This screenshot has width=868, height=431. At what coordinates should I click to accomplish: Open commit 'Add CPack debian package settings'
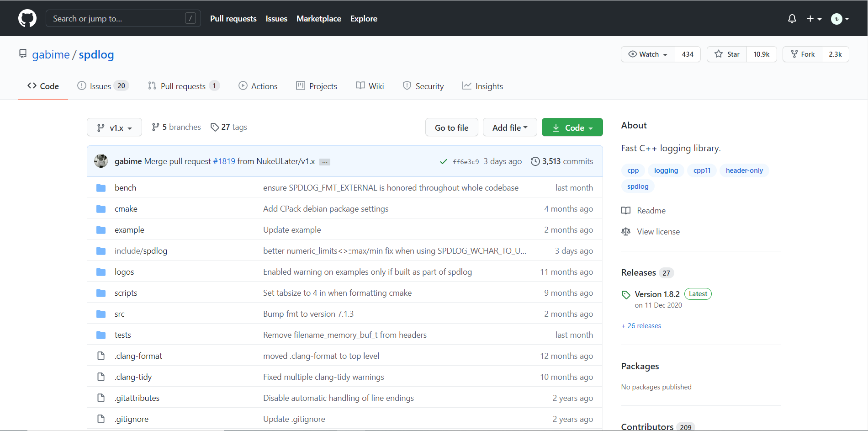click(326, 209)
